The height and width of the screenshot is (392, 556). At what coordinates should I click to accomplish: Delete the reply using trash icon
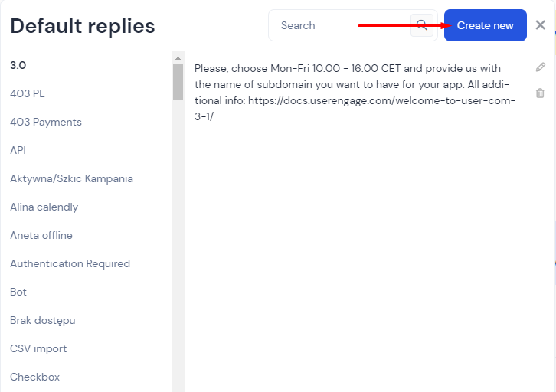click(x=540, y=93)
